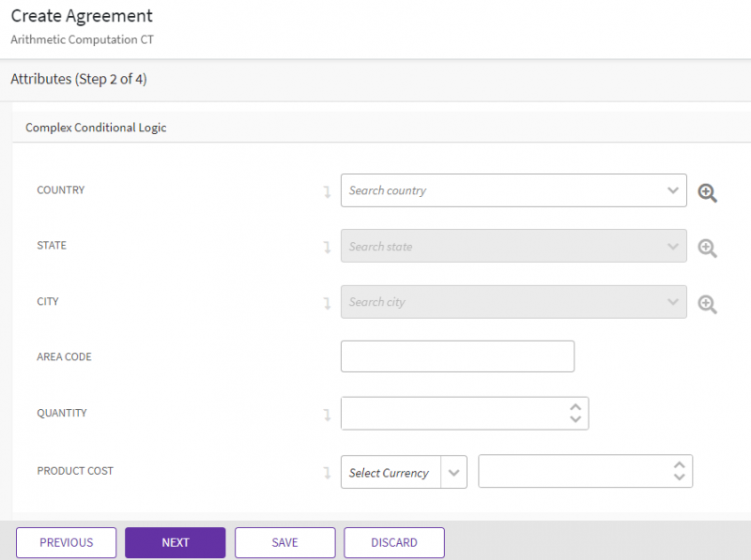Click the PREVIOUS button
Image resolution: width=751 pixels, height=560 pixels.
(66, 542)
